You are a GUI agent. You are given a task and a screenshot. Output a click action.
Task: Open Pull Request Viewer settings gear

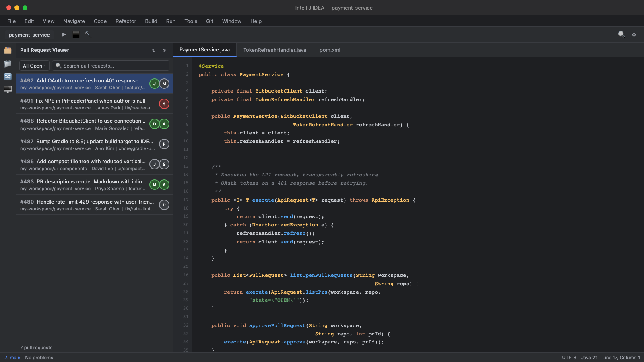pos(164,50)
